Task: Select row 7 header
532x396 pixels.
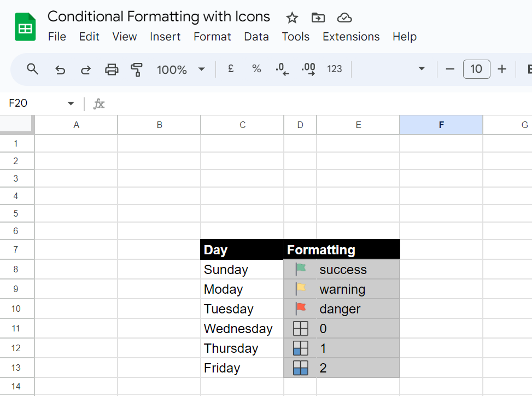Action: coord(16,250)
